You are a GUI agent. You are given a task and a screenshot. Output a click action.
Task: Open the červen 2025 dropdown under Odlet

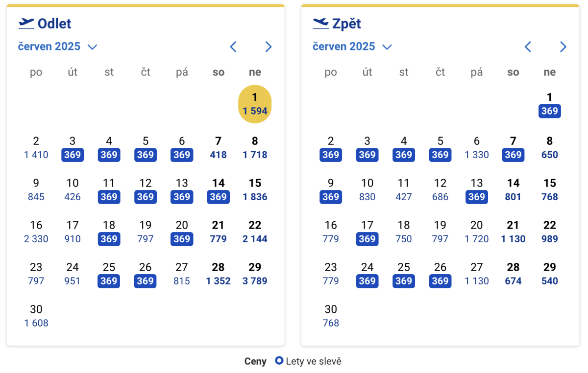[57, 47]
